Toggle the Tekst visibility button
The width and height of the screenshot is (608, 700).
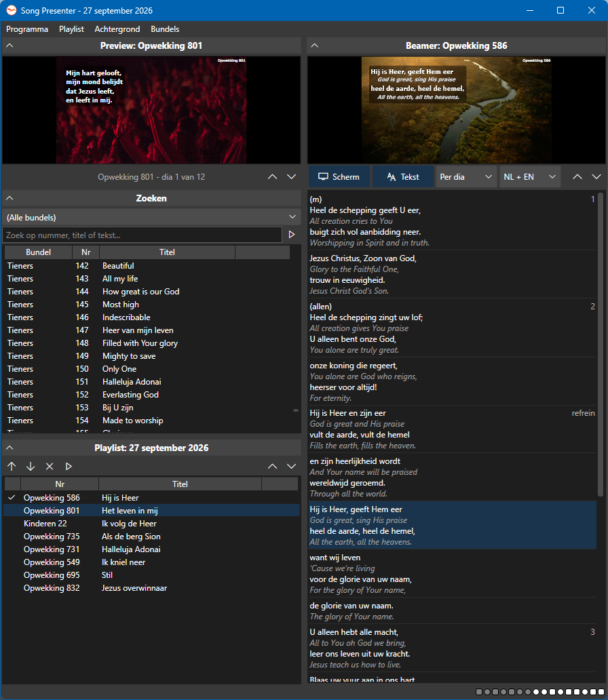[x=403, y=177]
